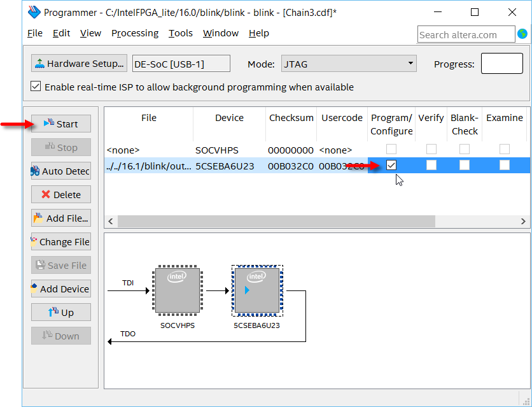The height and width of the screenshot is (407, 532).
Task: Open the Processing menu
Action: click(x=135, y=33)
